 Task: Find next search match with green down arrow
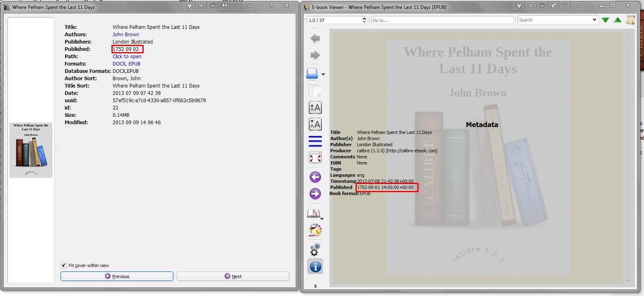click(x=605, y=20)
